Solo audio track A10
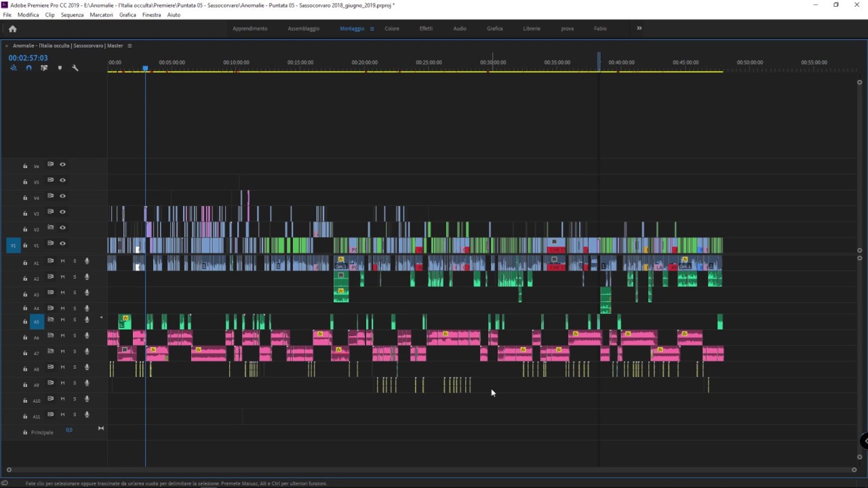Screen dimensions: 868x488 (75, 399)
